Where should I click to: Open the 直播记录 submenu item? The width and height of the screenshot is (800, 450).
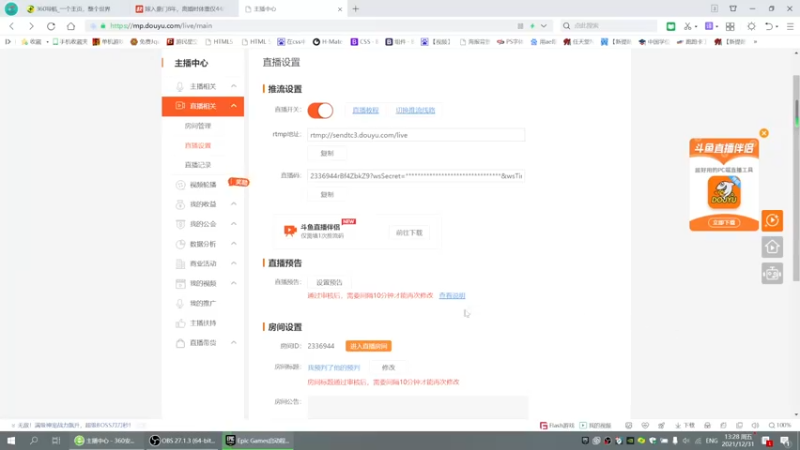click(x=198, y=165)
